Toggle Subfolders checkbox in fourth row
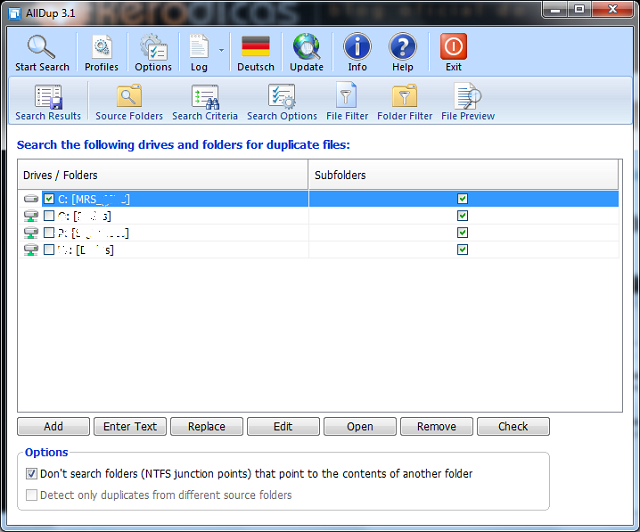This screenshot has width=640, height=532. click(x=462, y=249)
